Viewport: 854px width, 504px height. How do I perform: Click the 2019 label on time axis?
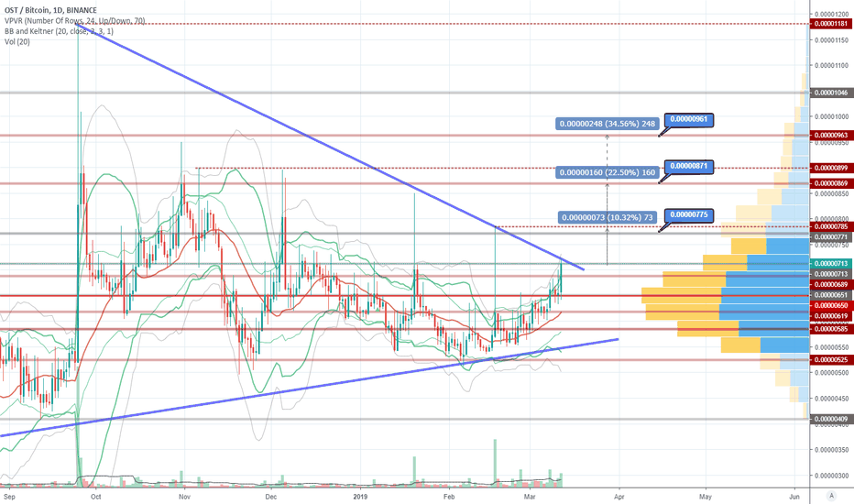(x=360, y=497)
